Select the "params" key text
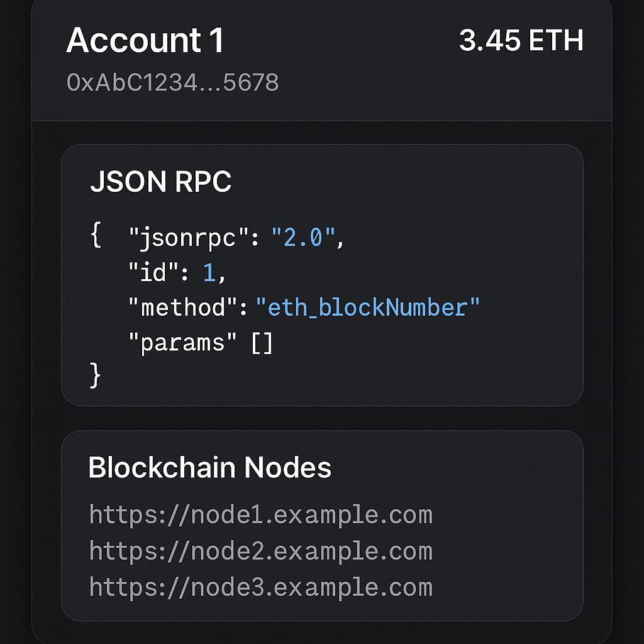The height and width of the screenshot is (644, 644). (183, 343)
